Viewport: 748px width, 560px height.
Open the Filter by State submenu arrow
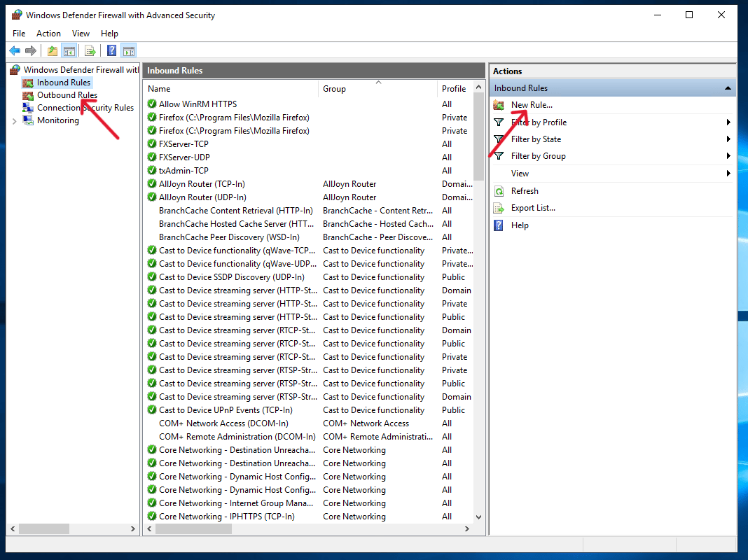(728, 139)
